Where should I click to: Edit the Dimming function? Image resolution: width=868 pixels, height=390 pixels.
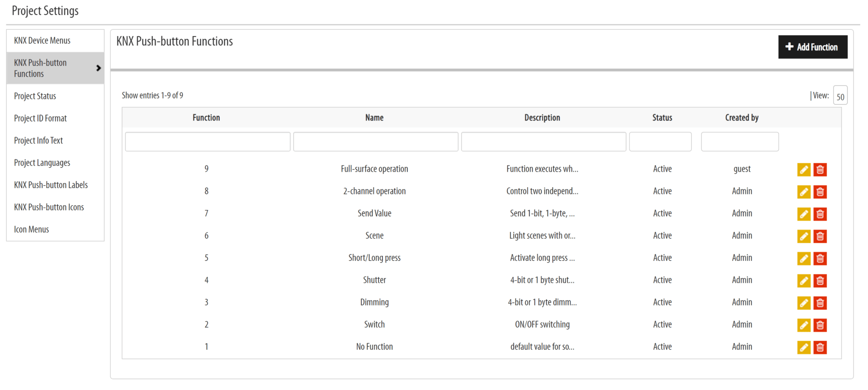coord(804,303)
